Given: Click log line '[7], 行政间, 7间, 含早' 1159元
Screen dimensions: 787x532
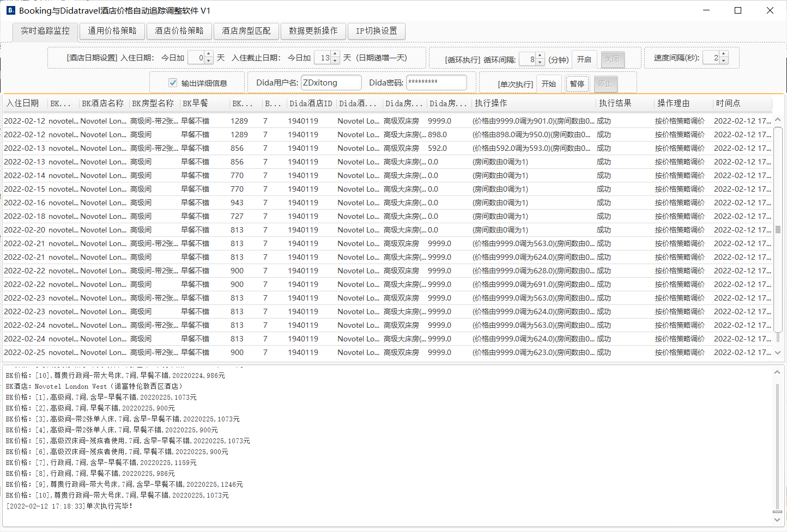Looking at the screenshot, I should pos(101,463).
